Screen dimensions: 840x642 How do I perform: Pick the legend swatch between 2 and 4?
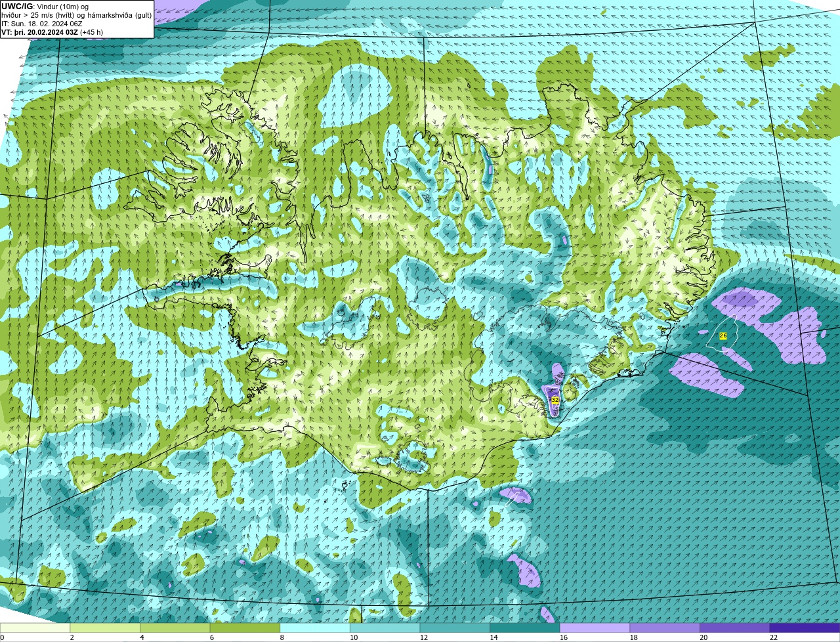105,628
